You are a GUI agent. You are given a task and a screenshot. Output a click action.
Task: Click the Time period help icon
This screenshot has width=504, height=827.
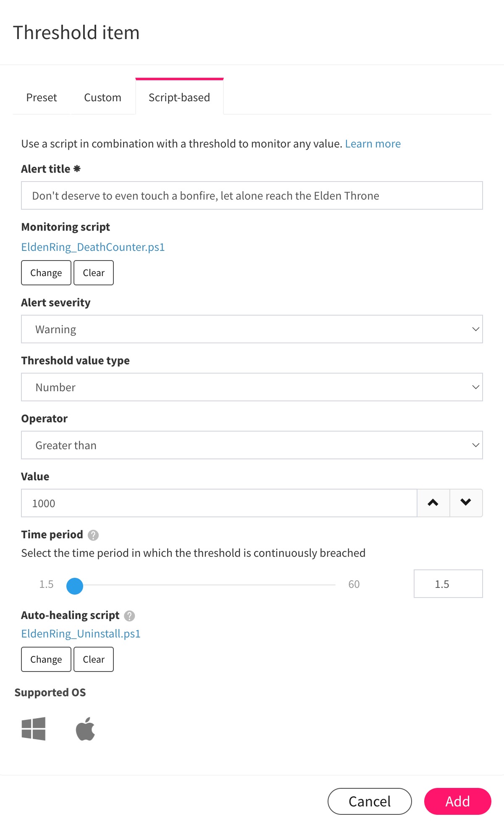(93, 535)
